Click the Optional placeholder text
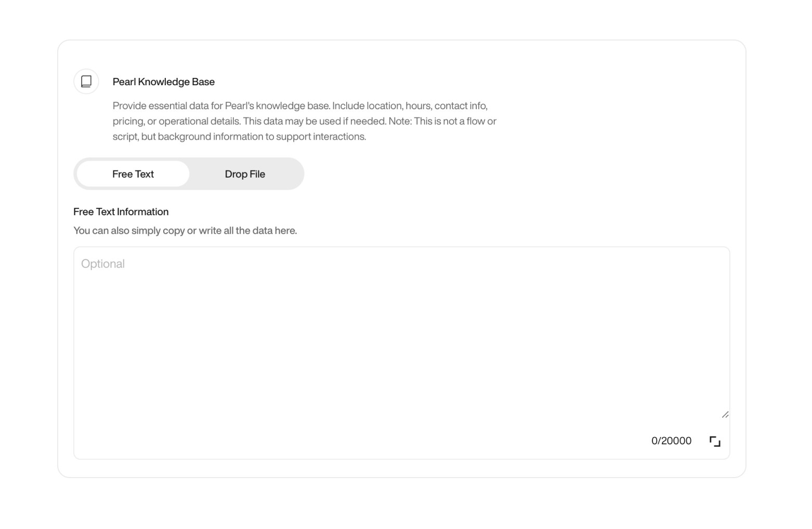The width and height of the screenshot is (812, 529). click(102, 263)
